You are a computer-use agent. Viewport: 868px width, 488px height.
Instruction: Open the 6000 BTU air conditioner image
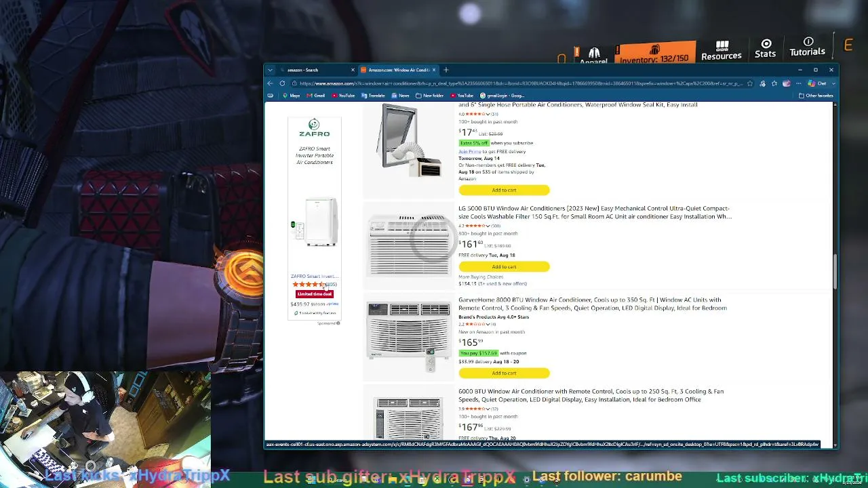[x=408, y=418]
